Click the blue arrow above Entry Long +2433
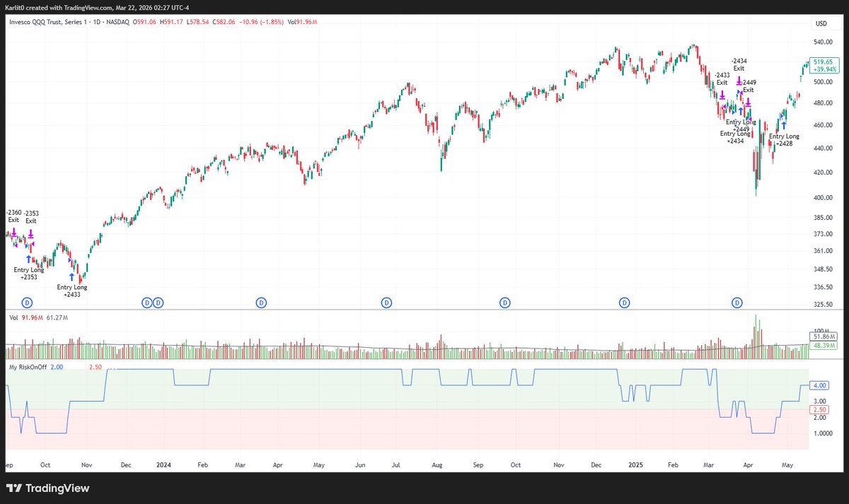 pos(71,278)
